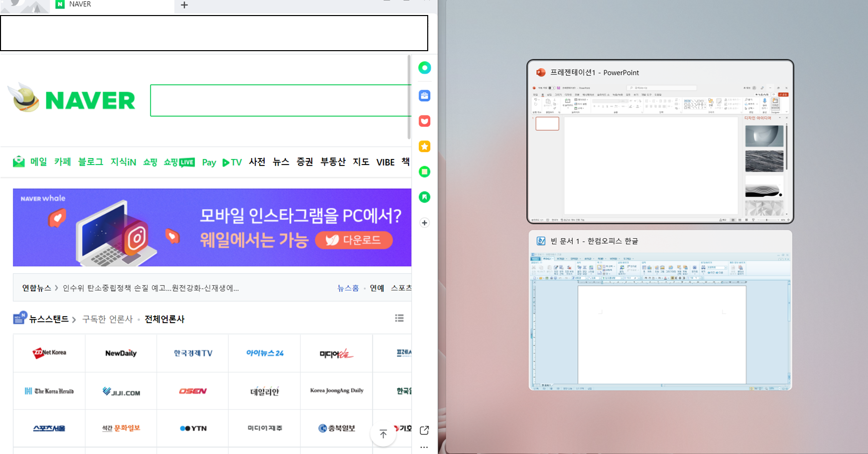Screen dimensions: 868x454
Task: Open YTN press logo
Action: point(193,428)
